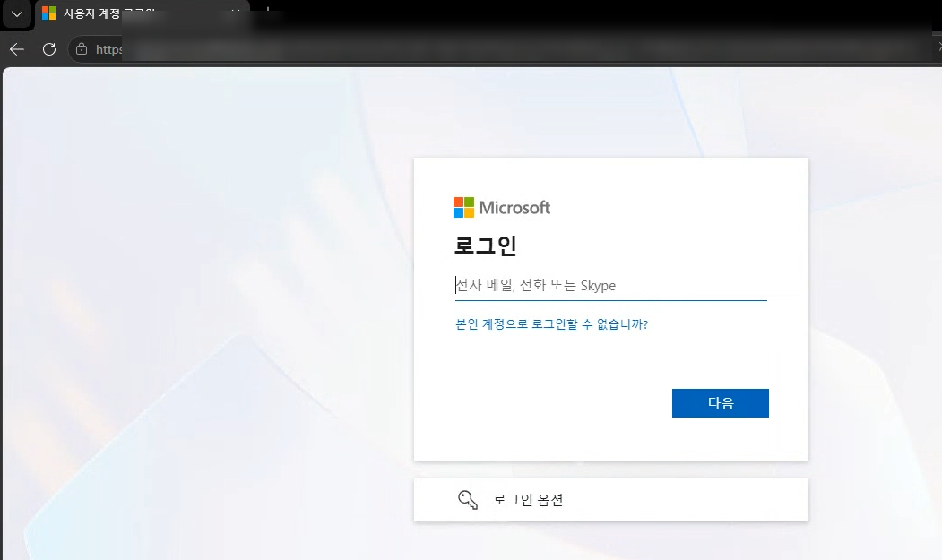942x560 pixels.
Task: Open the tab search chevron dropdown
Action: point(17,13)
